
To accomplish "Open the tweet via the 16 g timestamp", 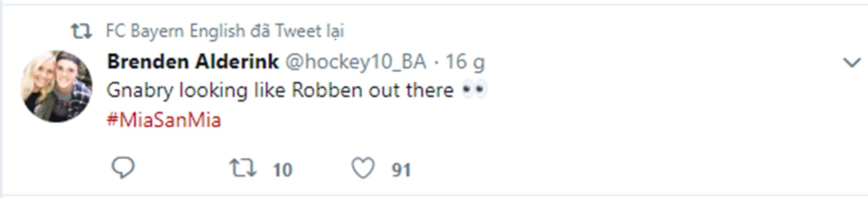I will [465, 62].
